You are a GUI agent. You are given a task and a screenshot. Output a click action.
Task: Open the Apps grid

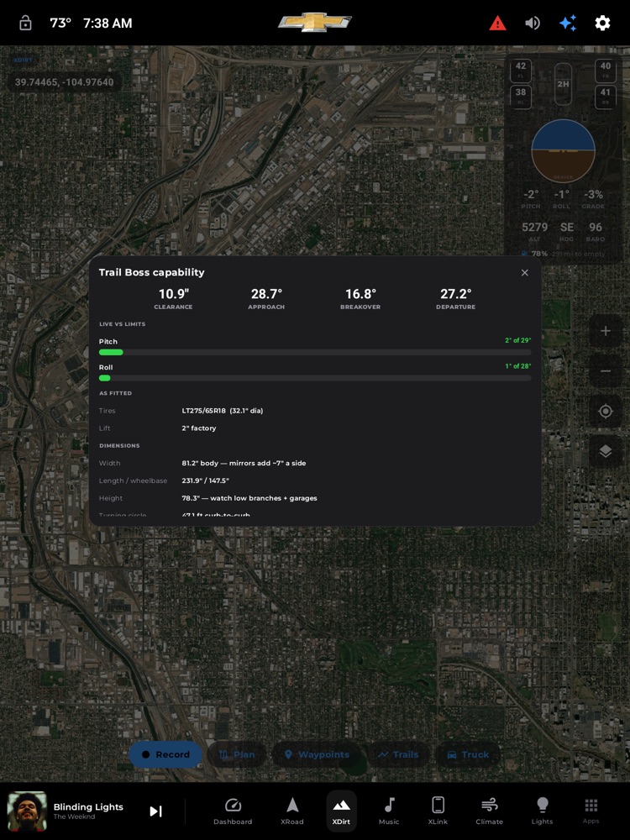(x=591, y=811)
